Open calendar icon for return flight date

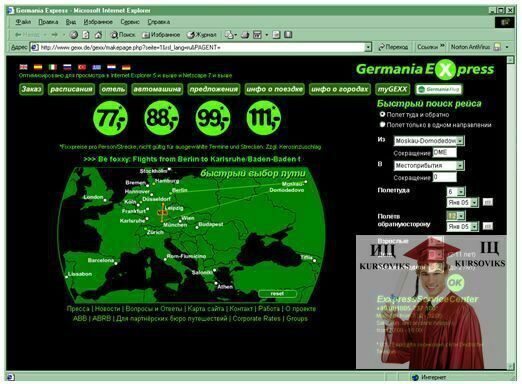(488, 226)
